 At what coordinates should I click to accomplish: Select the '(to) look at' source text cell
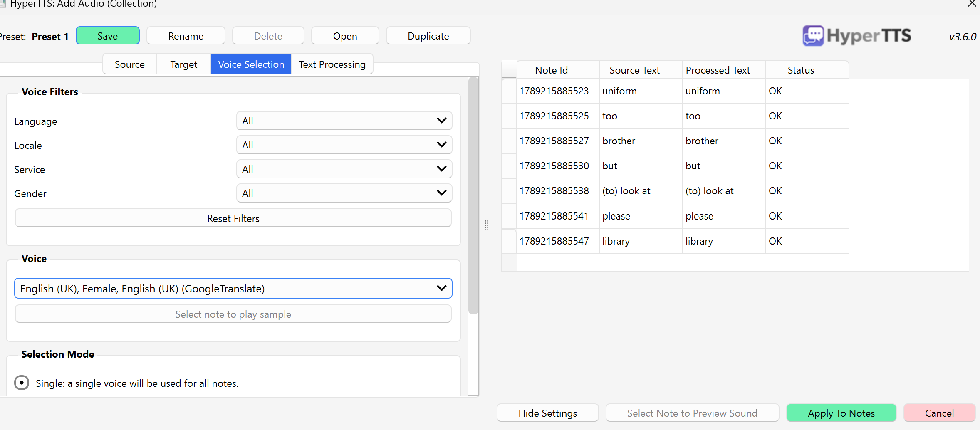(x=641, y=190)
